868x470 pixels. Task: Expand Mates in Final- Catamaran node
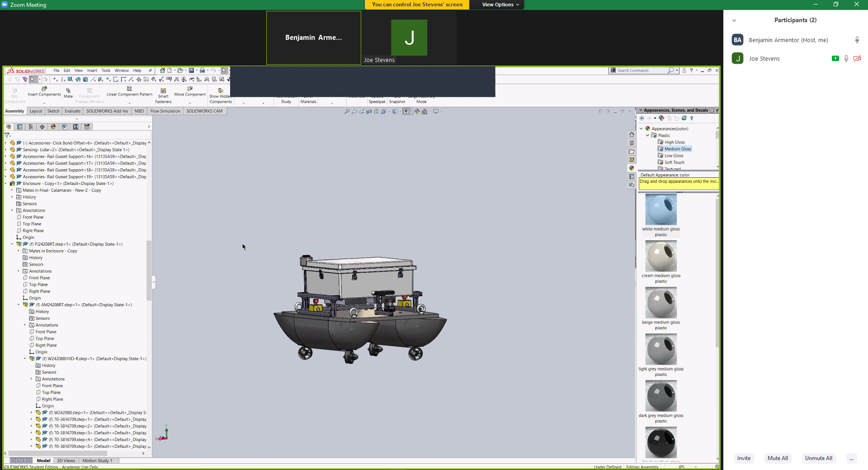[12, 190]
